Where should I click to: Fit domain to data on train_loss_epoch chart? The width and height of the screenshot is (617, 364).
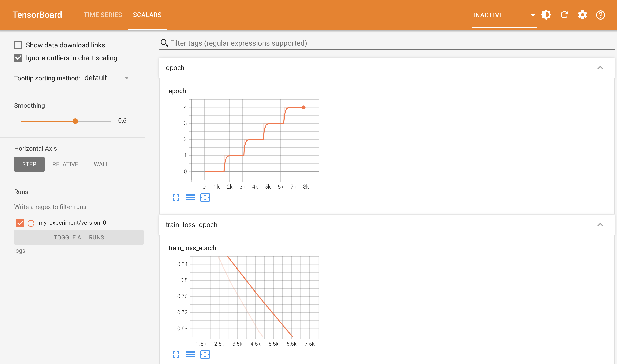coord(205,354)
